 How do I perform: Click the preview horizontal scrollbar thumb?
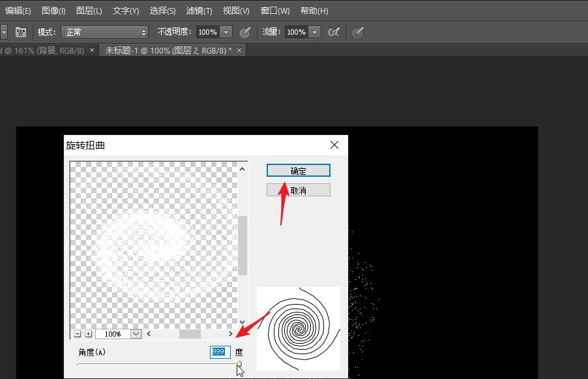190,333
